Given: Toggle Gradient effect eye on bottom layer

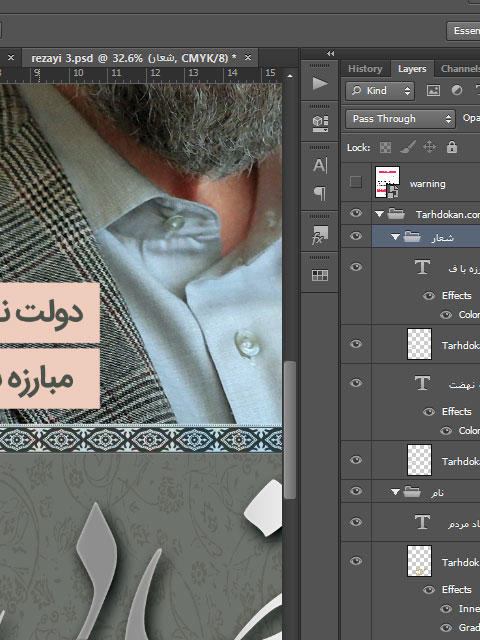Looking at the screenshot, I should click(x=446, y=628).
